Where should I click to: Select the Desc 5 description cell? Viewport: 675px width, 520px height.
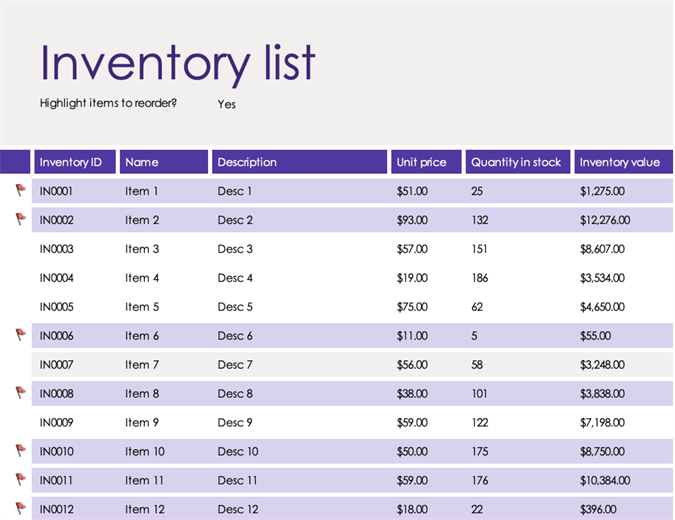[x=235, y=307]
